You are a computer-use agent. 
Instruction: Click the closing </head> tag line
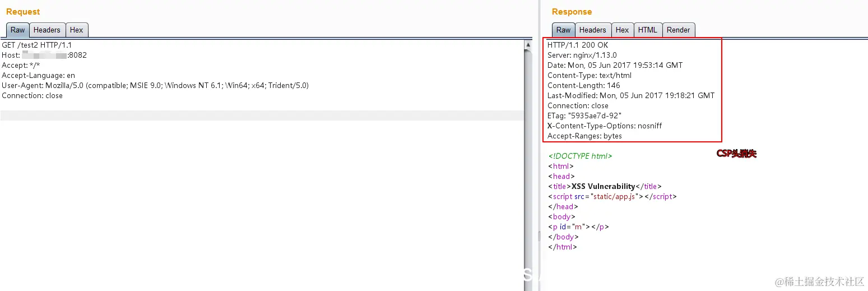point(563,206)
